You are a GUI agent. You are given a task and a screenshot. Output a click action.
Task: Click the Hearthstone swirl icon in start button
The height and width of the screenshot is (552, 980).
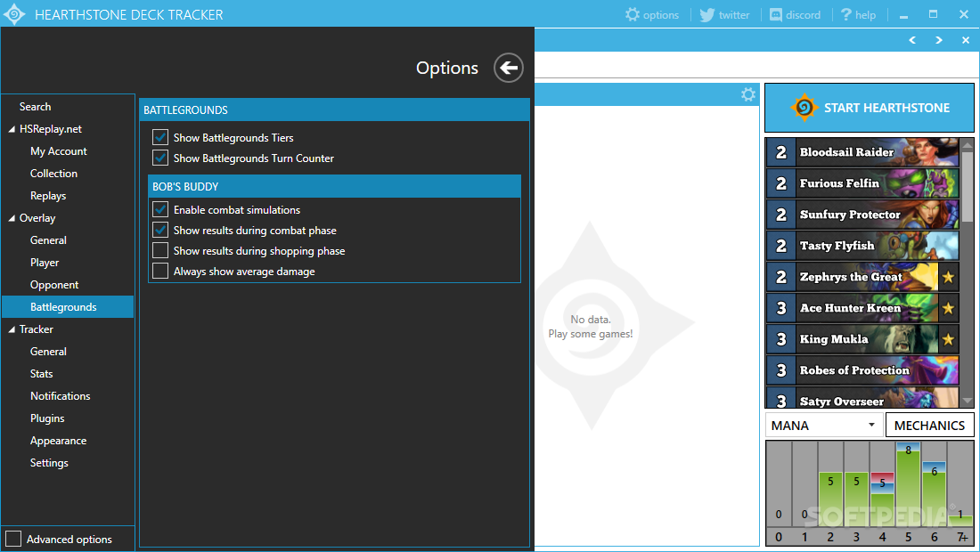(x=804, y=108)
